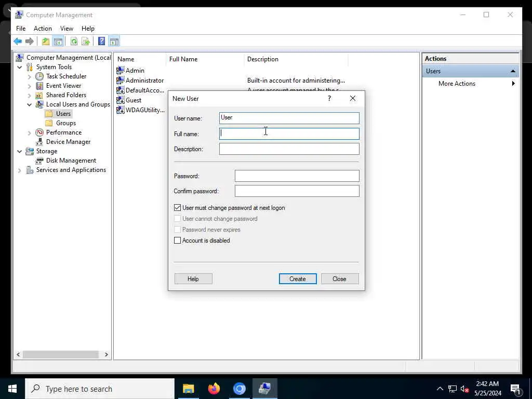Click the User name input field
Image resolution: width=532 pixels, height=399 pixels.
[x=289, y=118]
